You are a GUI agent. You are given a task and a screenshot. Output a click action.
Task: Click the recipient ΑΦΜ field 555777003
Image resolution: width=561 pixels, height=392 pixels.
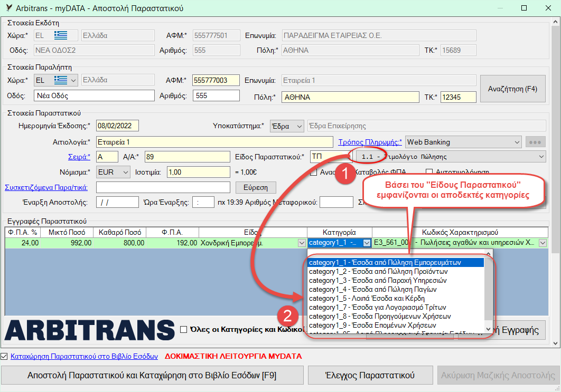[216, 80]
